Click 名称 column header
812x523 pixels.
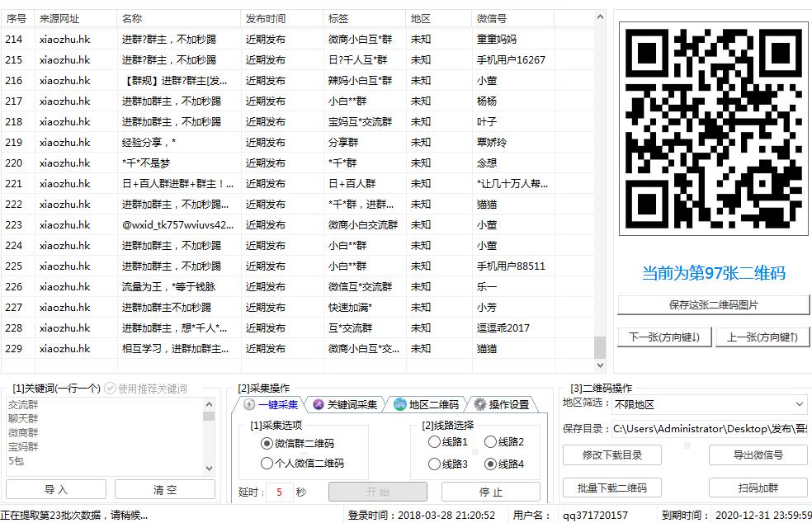pyautogui.click(x=179, y=19)
